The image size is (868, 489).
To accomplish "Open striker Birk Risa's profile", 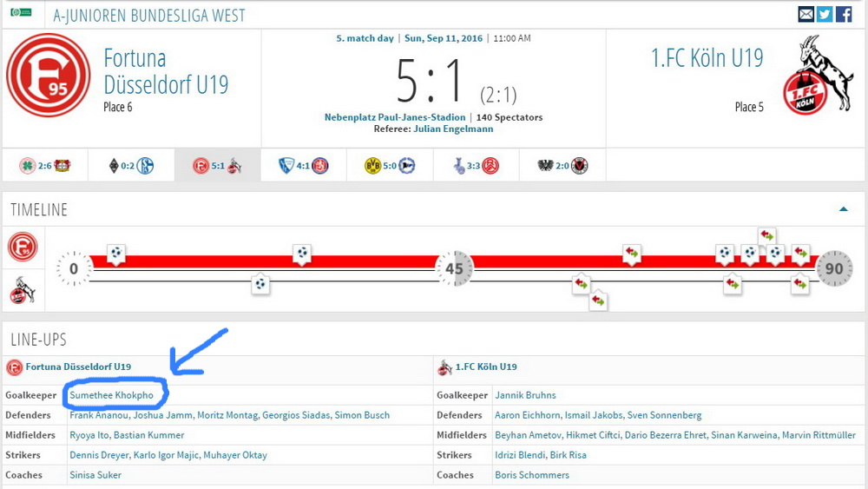I will 568,455.
